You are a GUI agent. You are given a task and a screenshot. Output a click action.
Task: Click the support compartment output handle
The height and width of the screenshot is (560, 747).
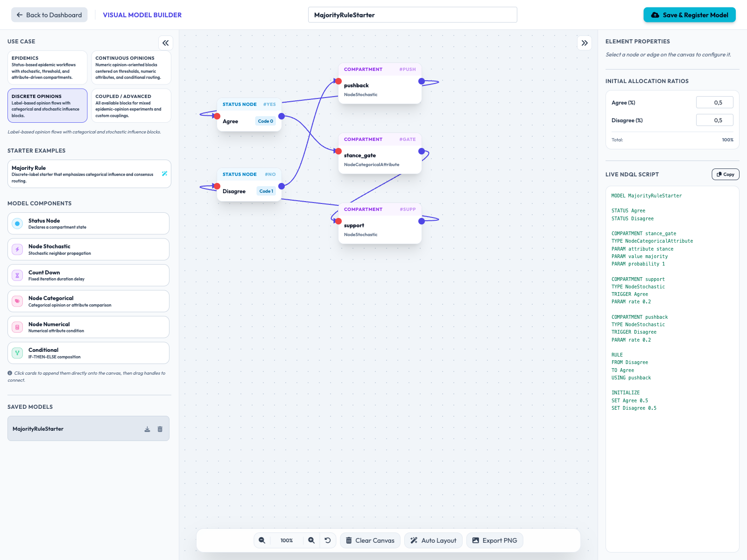[422, 221]
